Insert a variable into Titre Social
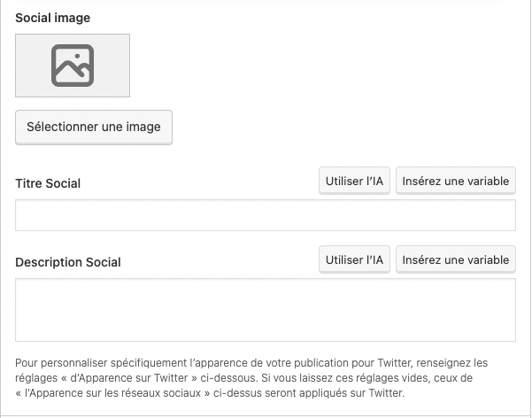The image size is (532, 418). pos(455,182)
